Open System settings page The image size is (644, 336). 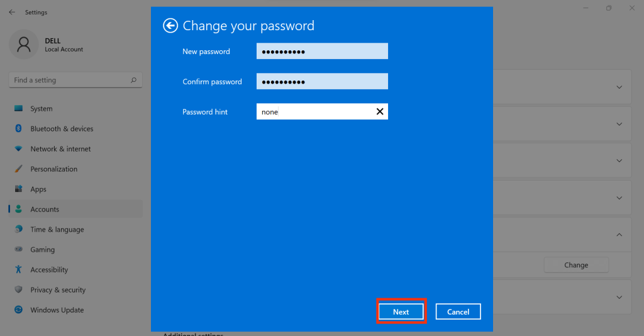point(75,108)
